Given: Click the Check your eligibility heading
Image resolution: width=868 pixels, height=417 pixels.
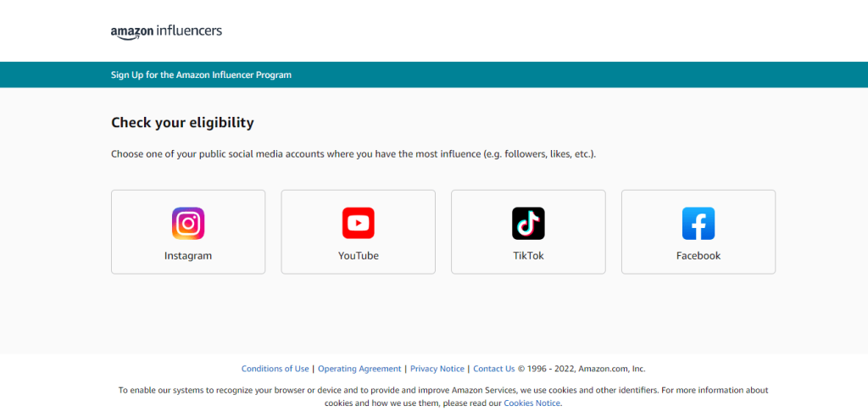Looking at the screenshot, I should pyautogui.click(x=183, y=122).
